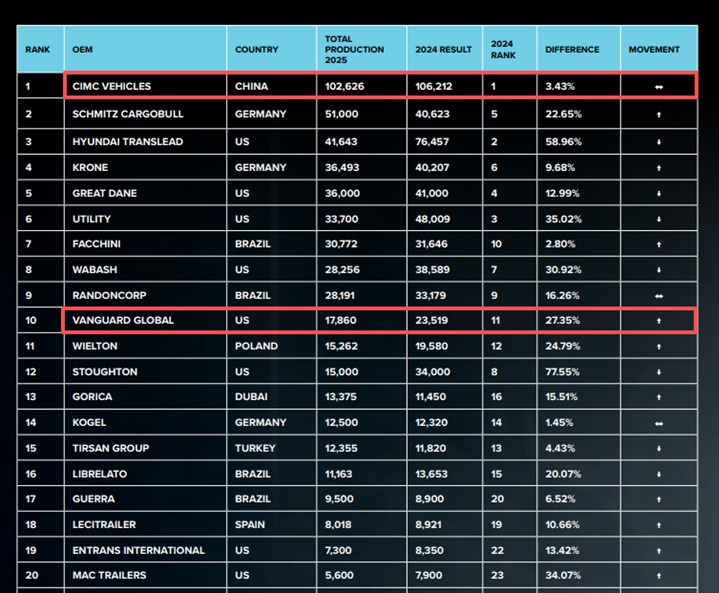Click the 'UTILITY' OEM entry
The image size is (719, 593).
[x=91, y=219]
